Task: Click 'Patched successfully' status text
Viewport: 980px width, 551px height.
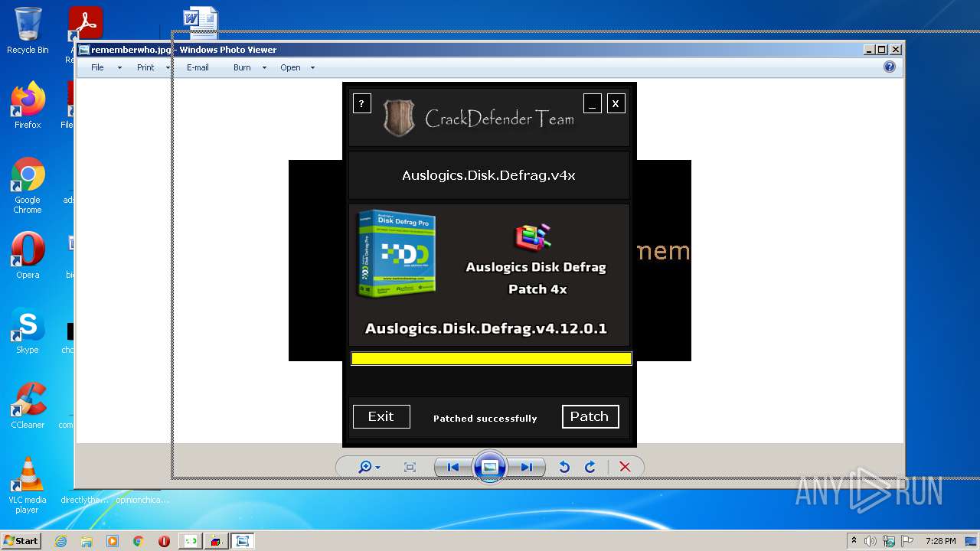Action: (x=485, y=419)
